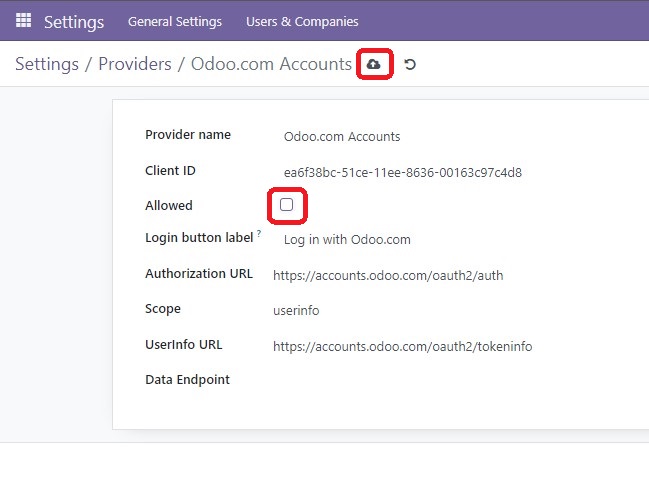Go back to the Settings breadcrumb

47,64
